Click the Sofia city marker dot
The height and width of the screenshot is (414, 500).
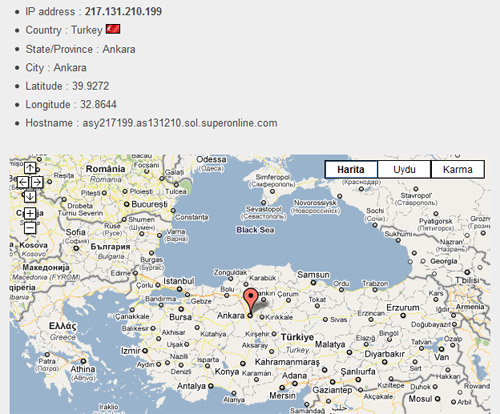(x=76, y=248)
